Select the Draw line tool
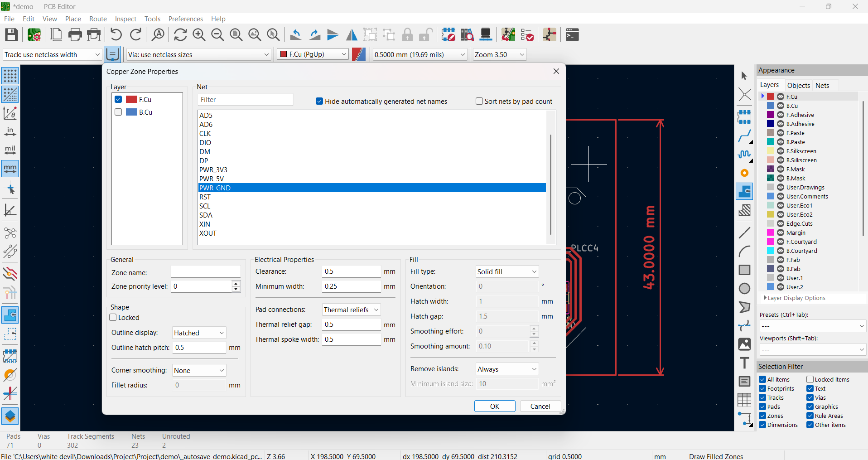868x460 pixels. click(744, 233)
